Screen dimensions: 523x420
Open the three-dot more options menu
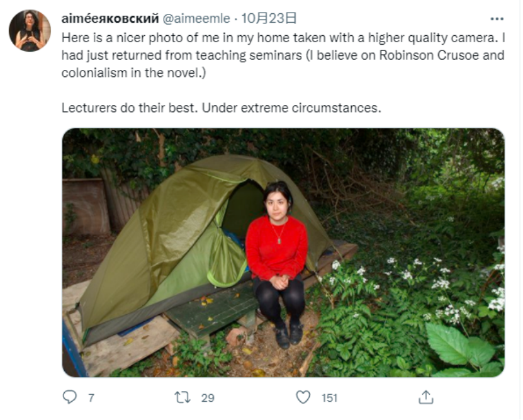point(497,19)
